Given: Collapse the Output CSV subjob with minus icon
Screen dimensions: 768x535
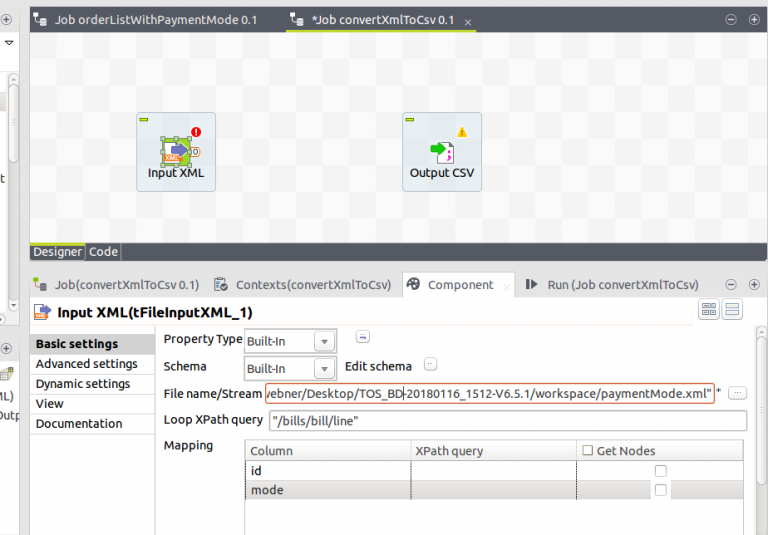Looking at the screenshot, I should [409, 120].
